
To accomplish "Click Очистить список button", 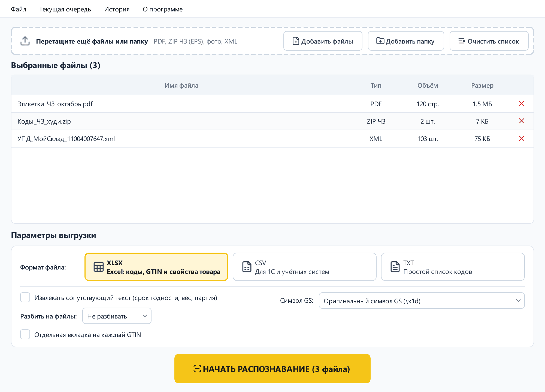I will pos(489,41).
